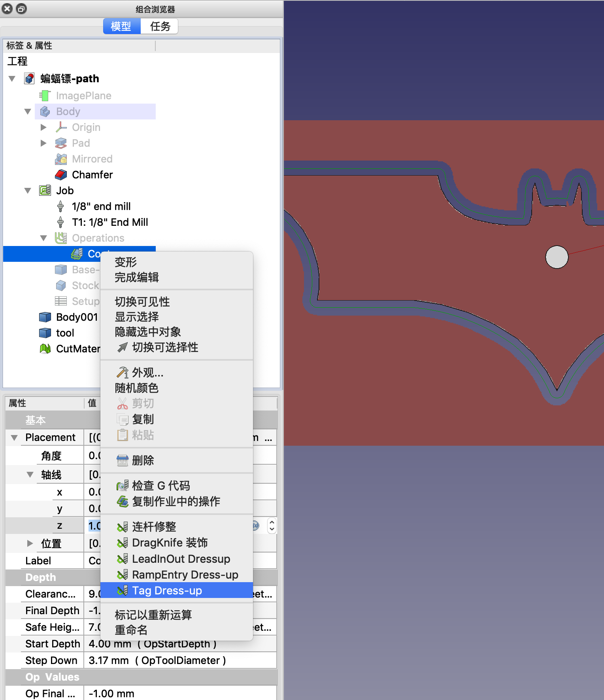This screenshot has width=604, height=700.
Task: Choose 切换可选择性 in context menu
Action: (x=177, y=347)
